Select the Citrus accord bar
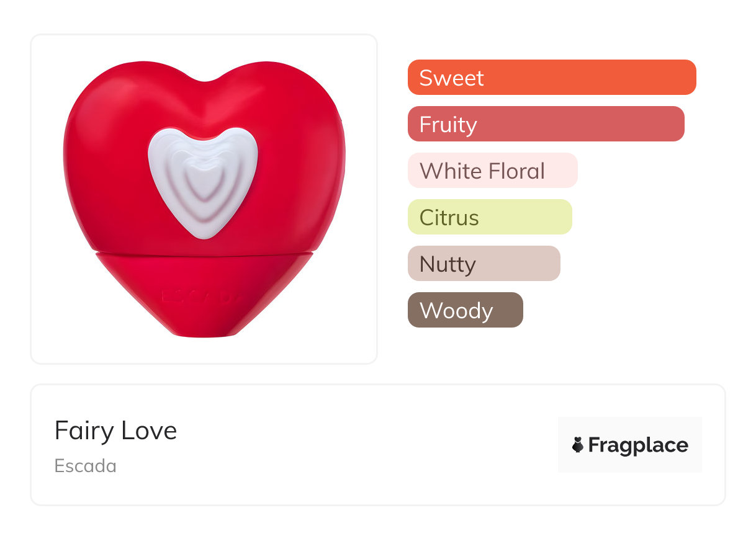This screenshot has width=756, height=536. (490, 217)
